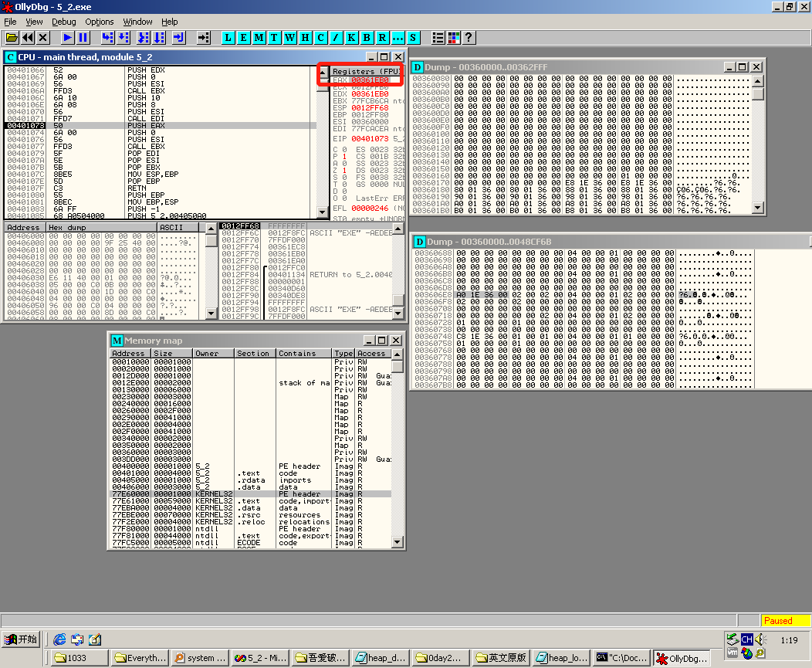Open the Options menu
Viewport: 812px width, 668px height.
tap(100, 22)
